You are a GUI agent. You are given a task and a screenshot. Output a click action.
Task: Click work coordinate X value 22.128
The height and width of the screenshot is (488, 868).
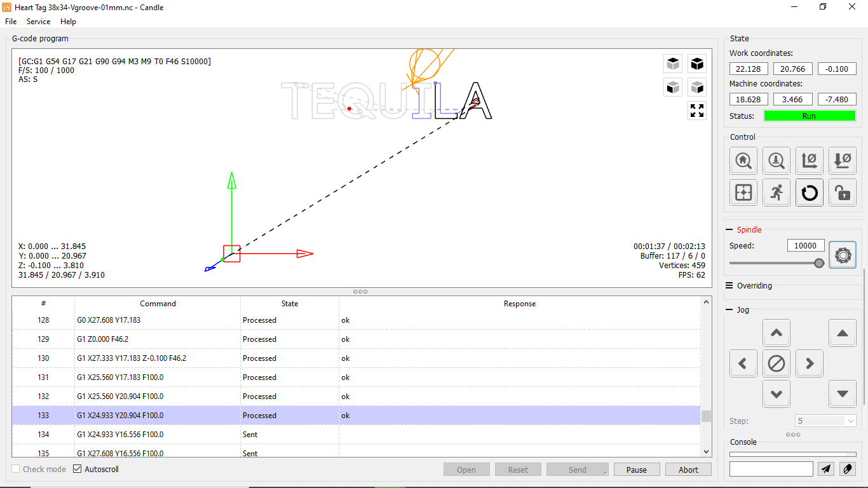tap(749, 69)
